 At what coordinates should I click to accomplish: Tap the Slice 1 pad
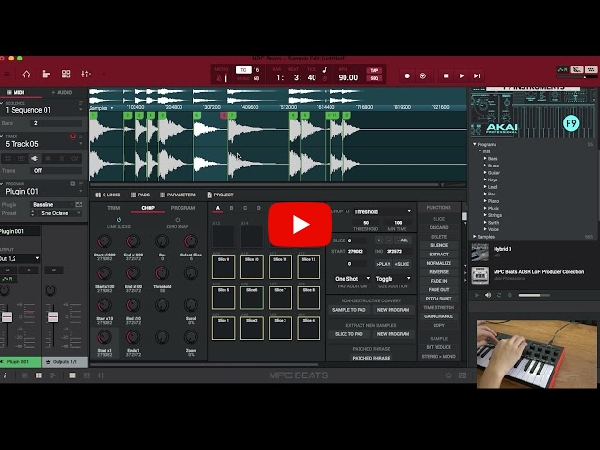[x=223, y=328]
